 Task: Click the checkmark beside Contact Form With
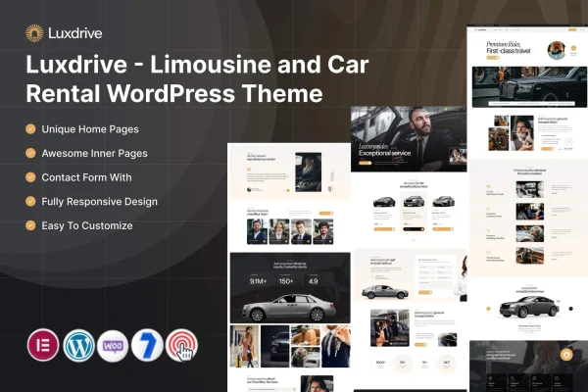click(30, 177)
